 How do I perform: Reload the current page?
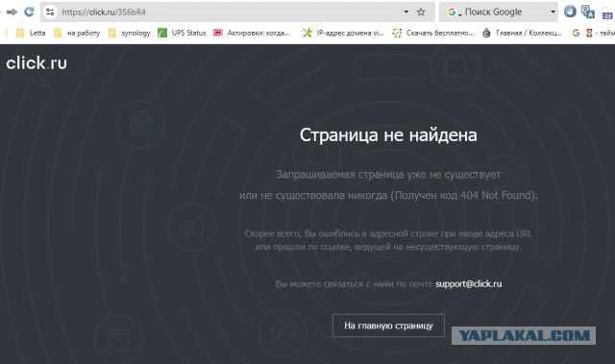pos(30,12)
